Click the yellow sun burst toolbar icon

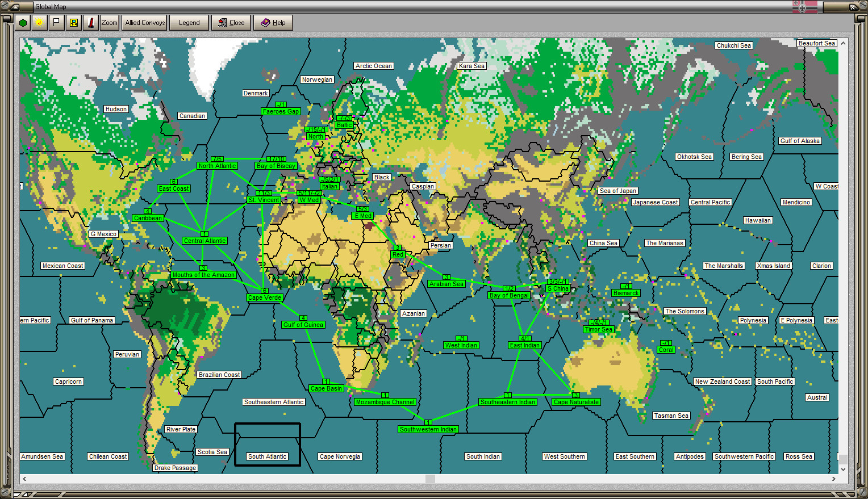39,23
